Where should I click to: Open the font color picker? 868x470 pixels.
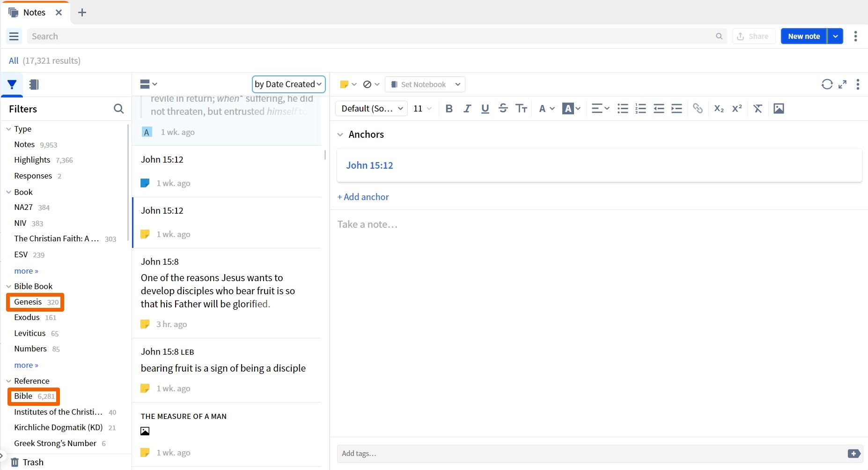(546, 108)
